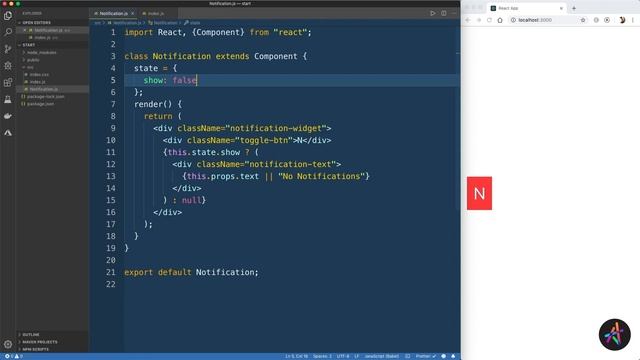Viewport: 640px width, 360px height.
Task: Click the Notification class breadcrumb segment
Action: (x=163, y=23)
